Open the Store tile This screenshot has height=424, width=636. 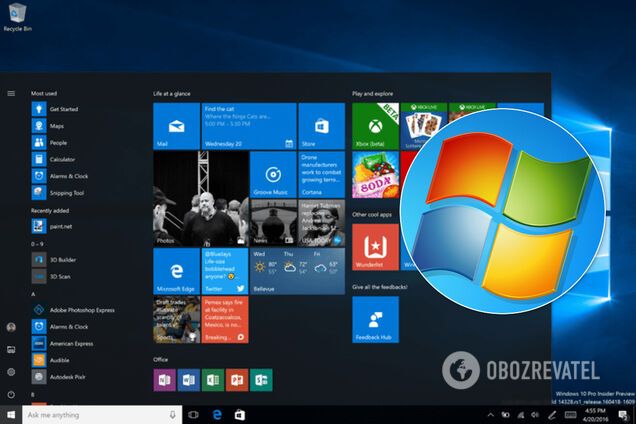[x=322, y=126]
